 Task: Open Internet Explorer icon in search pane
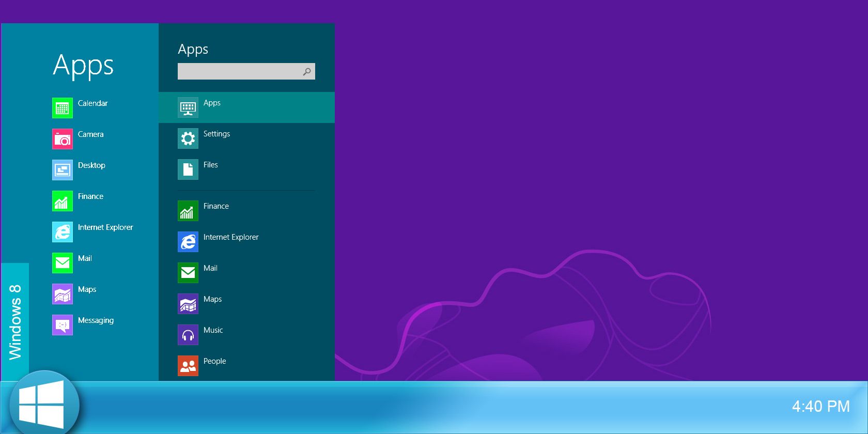188,242
